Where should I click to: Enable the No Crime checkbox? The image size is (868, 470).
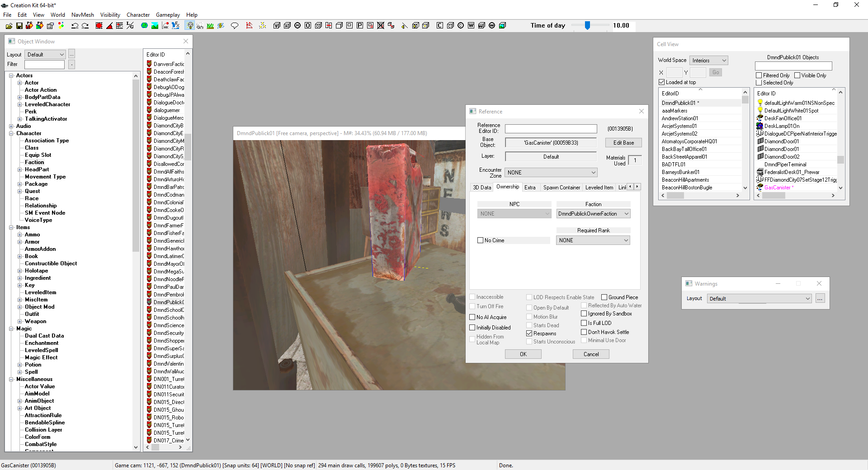coord(481,240)
